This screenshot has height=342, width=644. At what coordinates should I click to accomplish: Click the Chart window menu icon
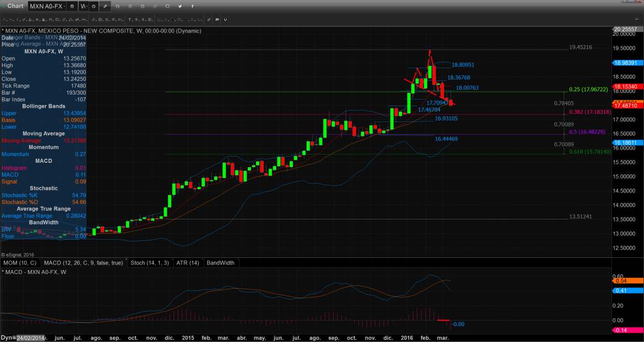point(4,6)
